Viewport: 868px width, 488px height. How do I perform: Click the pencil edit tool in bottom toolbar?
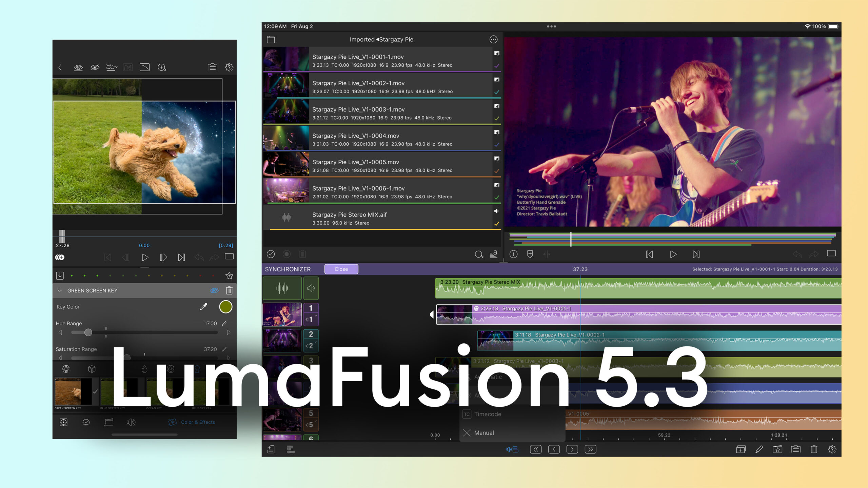759,449
